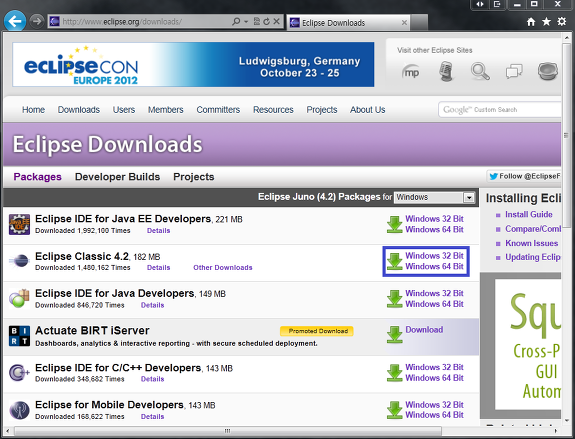Click green download arrow for Eclipse Classic

pos(395,261)
